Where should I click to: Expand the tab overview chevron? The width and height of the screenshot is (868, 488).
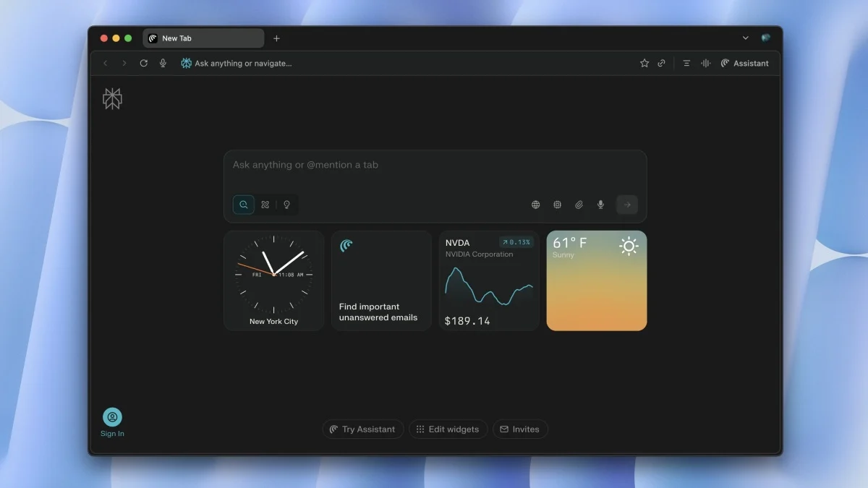click(x=745, y=38)
